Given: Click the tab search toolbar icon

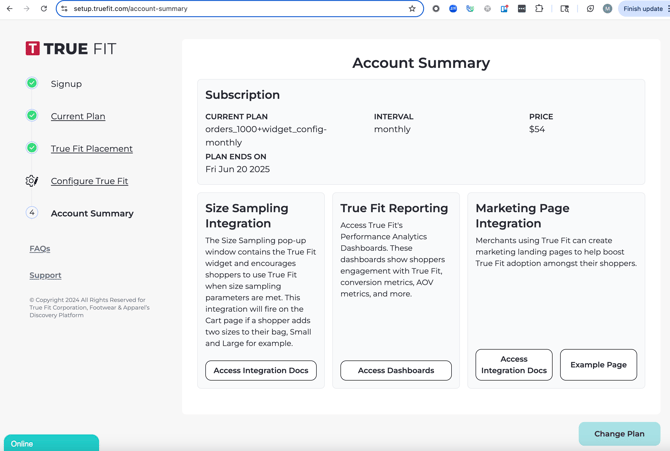Looking at the screenshot, I should [x=564, y=9].
